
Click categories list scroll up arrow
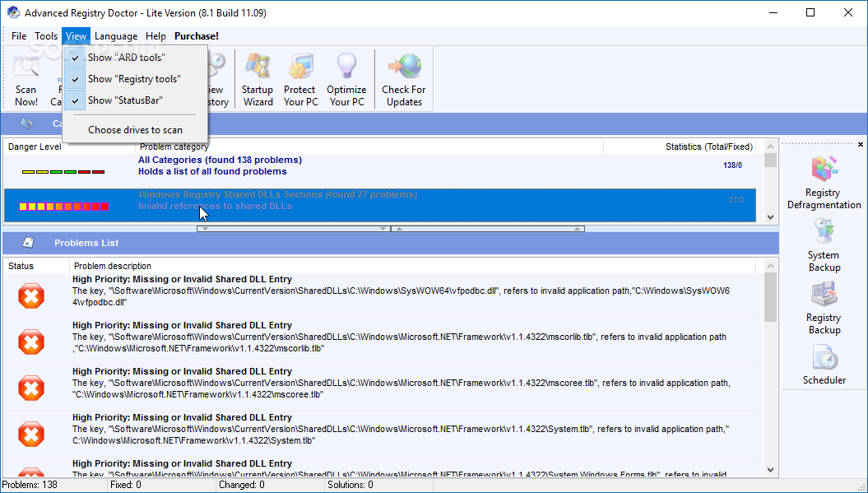pyautogui.click(x=771, y=147)
